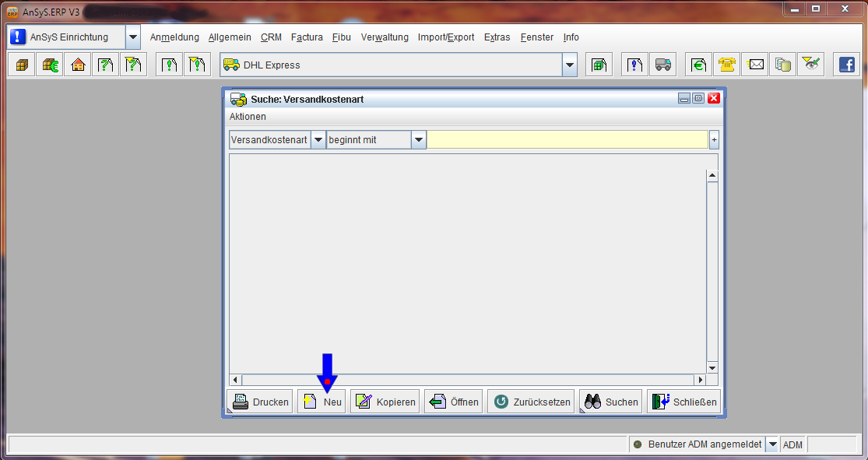
Task: Click the results list vertical scrollbar down arrow
Action: (712, 367)
